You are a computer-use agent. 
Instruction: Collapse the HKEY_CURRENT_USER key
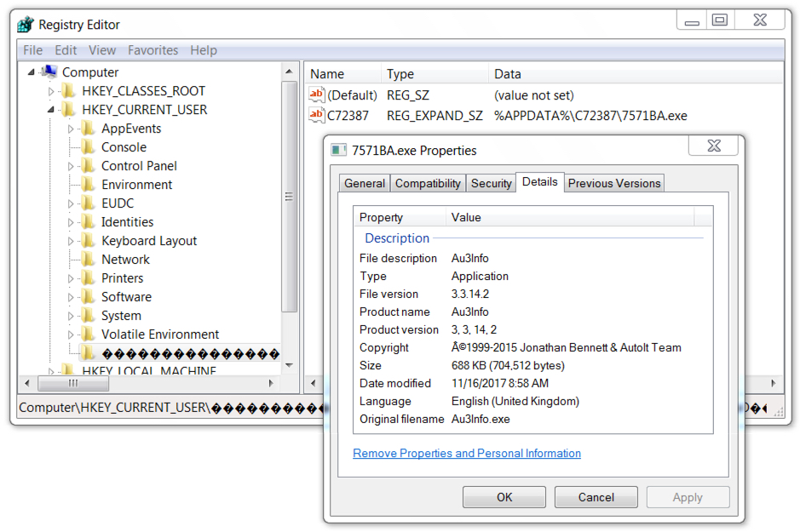[50, 110]
